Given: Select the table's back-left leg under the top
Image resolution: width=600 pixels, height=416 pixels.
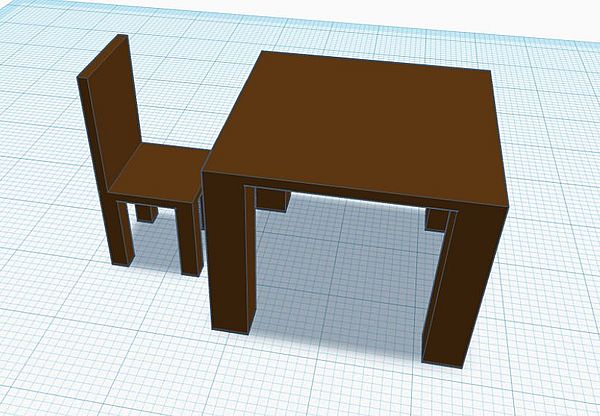Looking at the screenshot, I should point(272,198).
